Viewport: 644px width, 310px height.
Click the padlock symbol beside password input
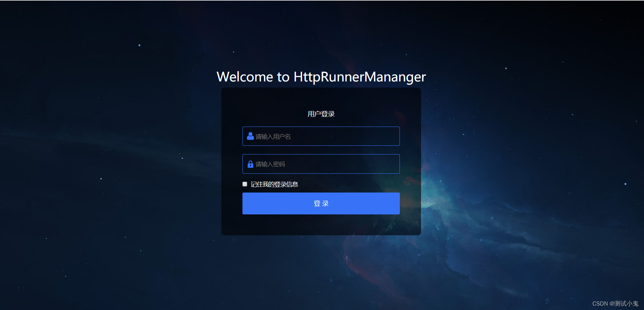click(x=250, y=164)
